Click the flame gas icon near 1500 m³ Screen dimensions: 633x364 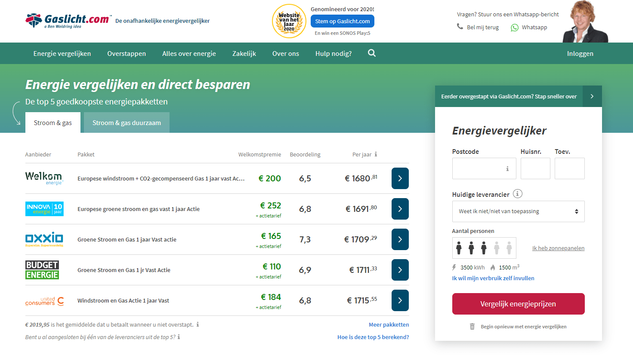(x=493, y=267)
